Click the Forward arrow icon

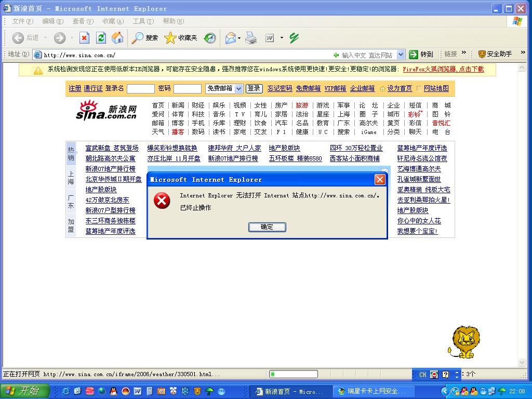click(x=60, y=37)
